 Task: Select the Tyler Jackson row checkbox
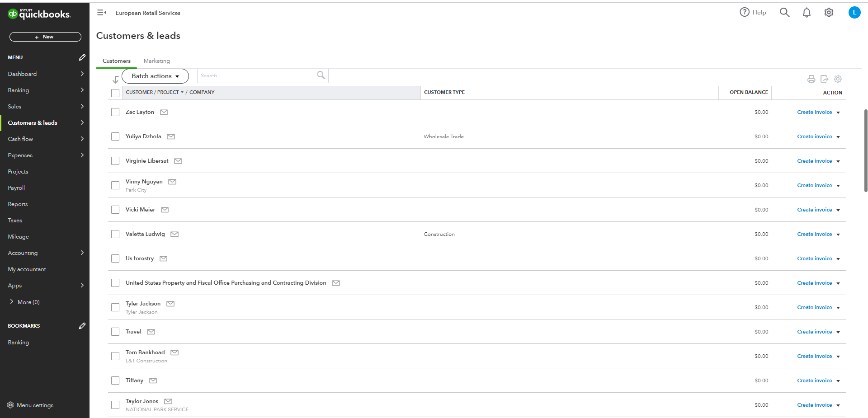pos(115,307)
